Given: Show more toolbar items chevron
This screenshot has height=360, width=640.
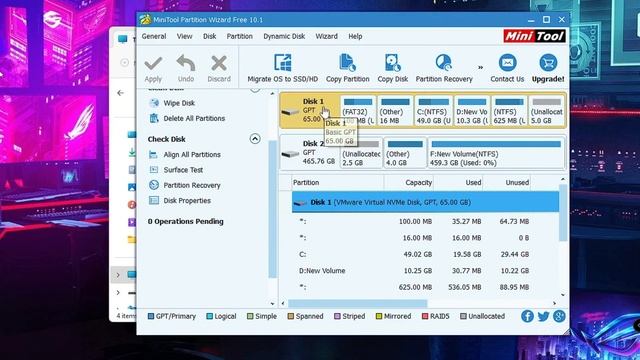Looking at the screenshot, I should (x=480, y=67).
